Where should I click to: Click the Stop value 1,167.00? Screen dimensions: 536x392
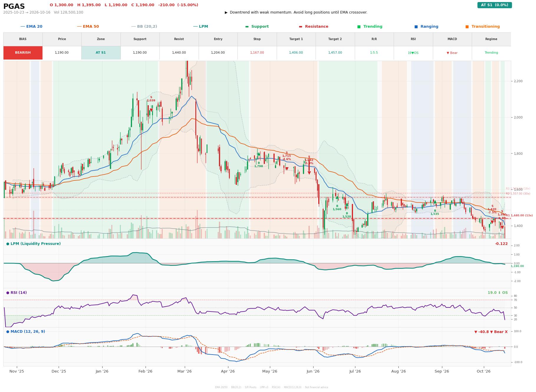click(257, 53)
